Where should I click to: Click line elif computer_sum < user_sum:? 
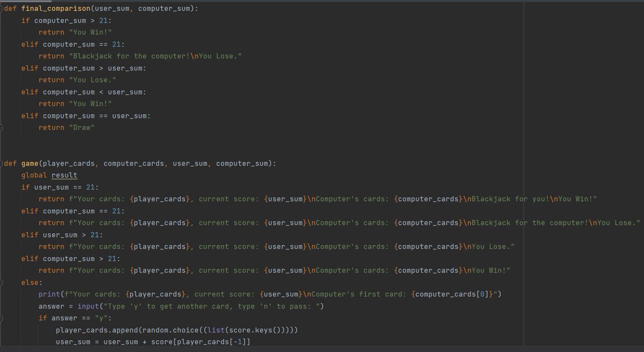84,92
